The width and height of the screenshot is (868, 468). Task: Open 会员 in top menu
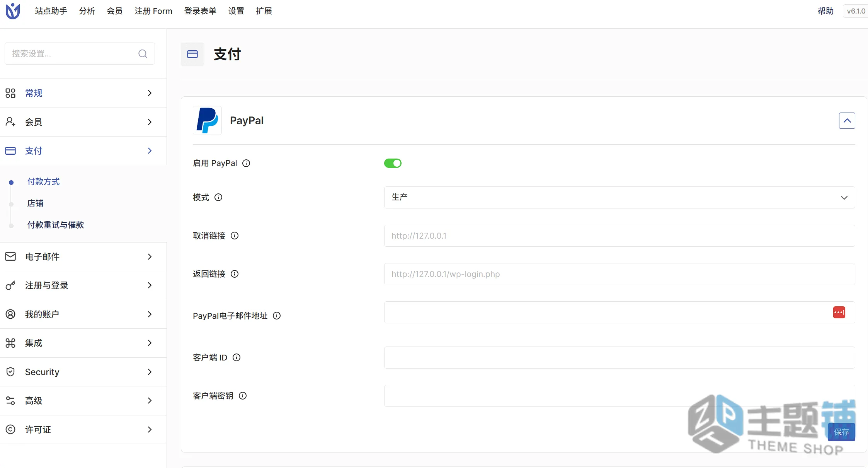(x=115, y=11)
